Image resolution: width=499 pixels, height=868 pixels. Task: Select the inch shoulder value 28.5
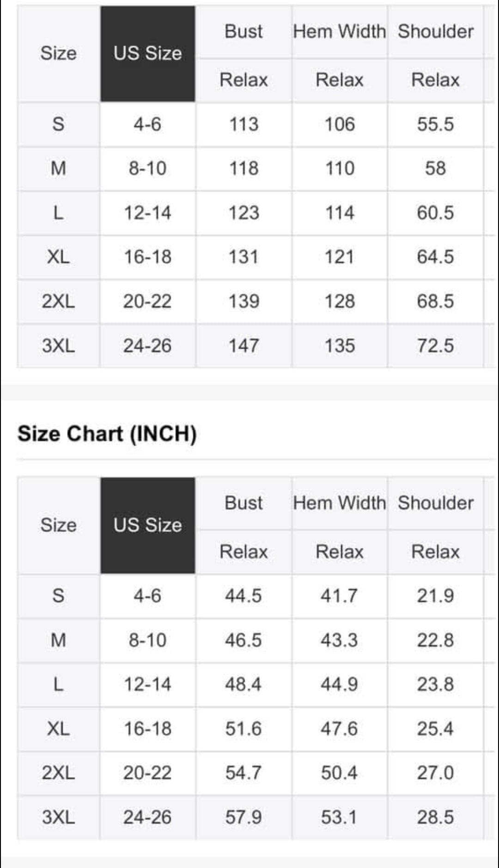(x=435, y=817)
